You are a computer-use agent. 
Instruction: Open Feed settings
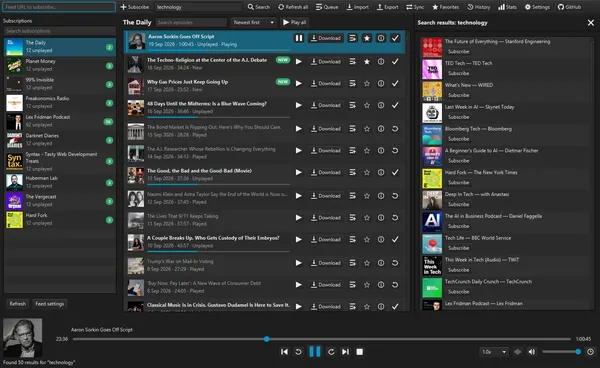(50, 304)
